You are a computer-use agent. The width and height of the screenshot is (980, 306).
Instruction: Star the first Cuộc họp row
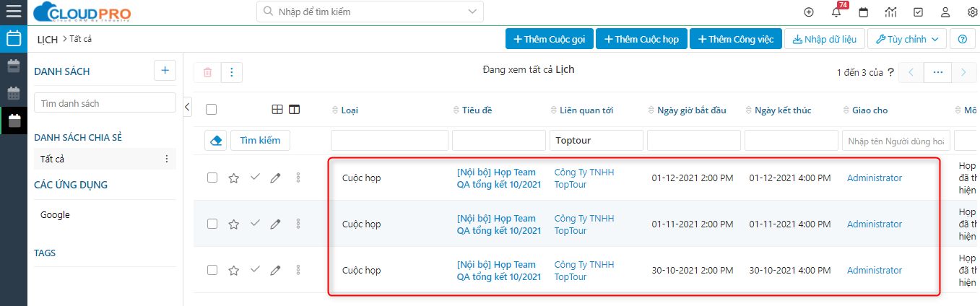[233, 178]
